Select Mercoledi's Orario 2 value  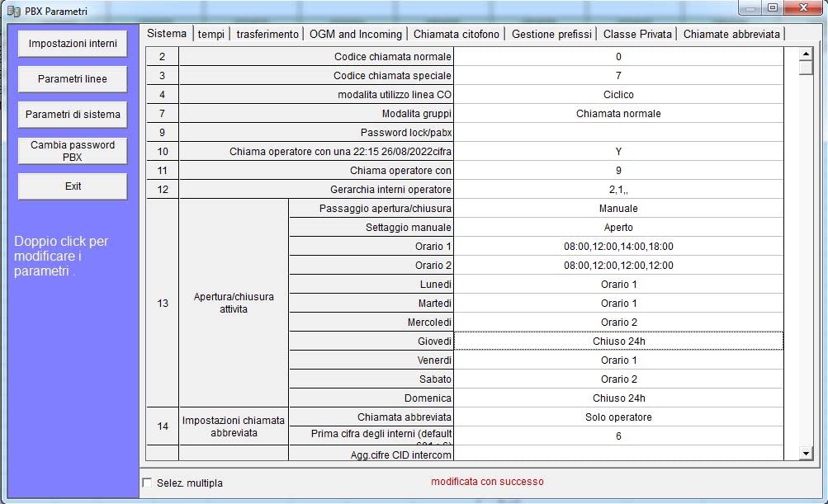click(x=618, y=323)
